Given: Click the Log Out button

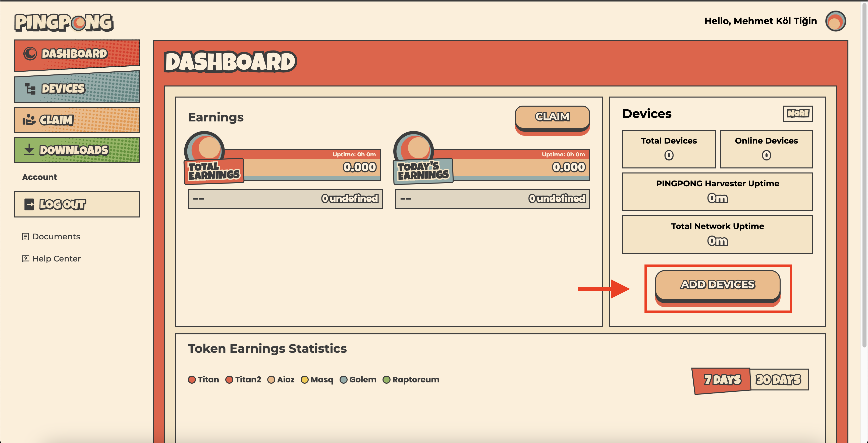Looking at the screenshot, I should coord(77,204).
